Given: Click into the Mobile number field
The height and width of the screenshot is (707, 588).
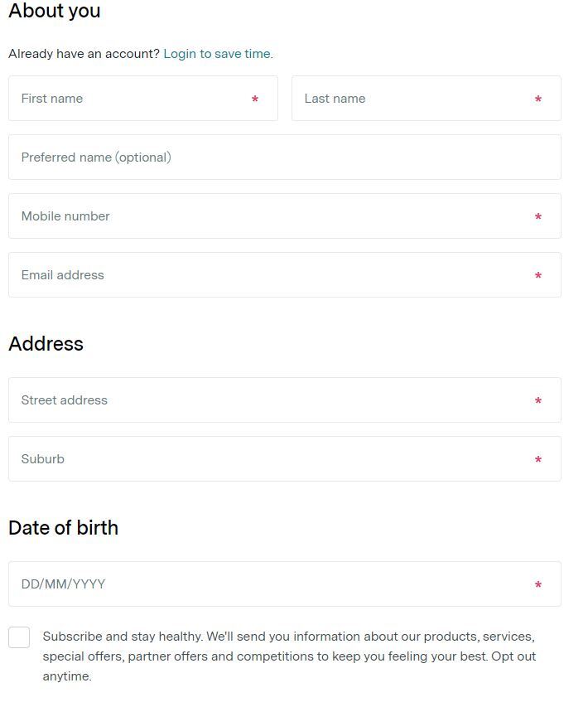Looking at the screenshot, I should point(273,216).
